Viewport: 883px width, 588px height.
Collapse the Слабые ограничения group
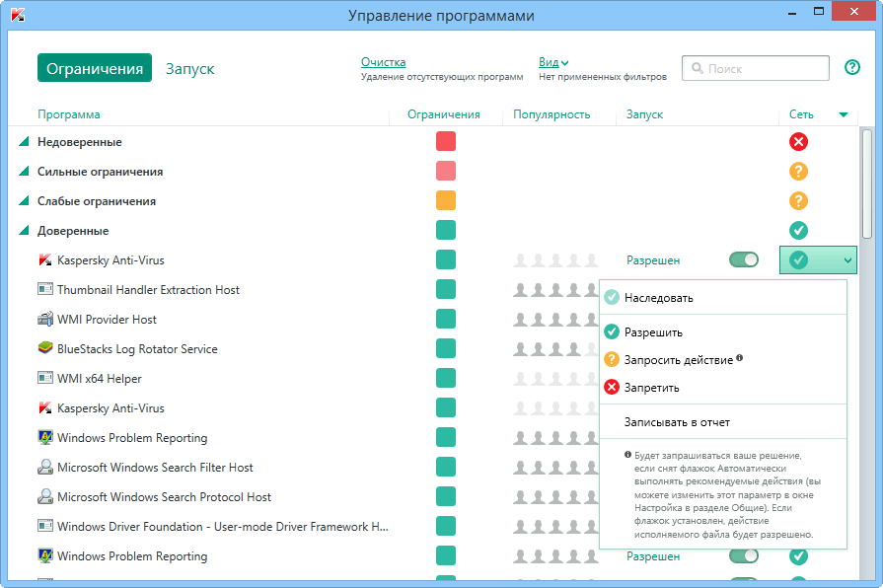(x=24, y=200)
